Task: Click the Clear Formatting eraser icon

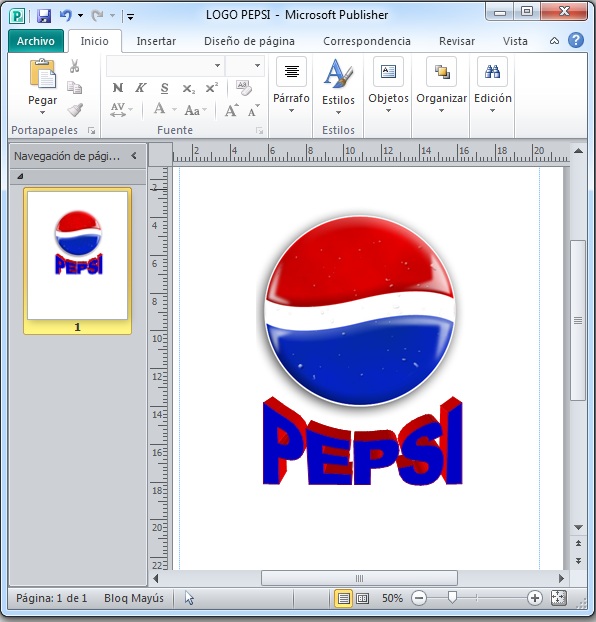Action: click(244, 88)
